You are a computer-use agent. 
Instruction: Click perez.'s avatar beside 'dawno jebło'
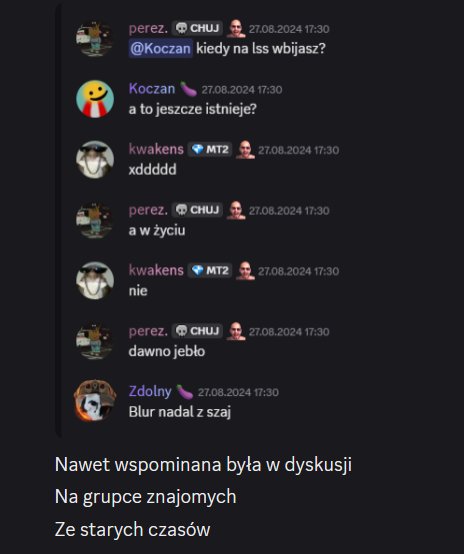[95, 341]
